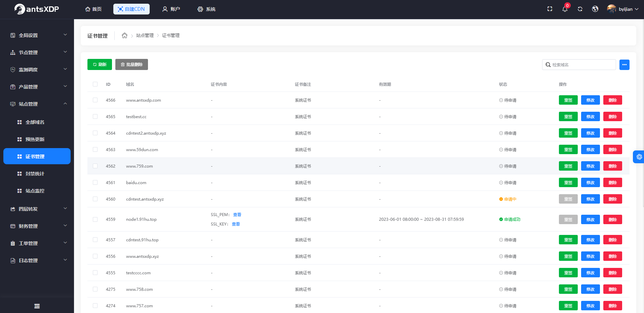The height and width of the screenshot is (313, 644).
Task: Select the 自建CDN top tab
Action: click(x=131, y=9)
